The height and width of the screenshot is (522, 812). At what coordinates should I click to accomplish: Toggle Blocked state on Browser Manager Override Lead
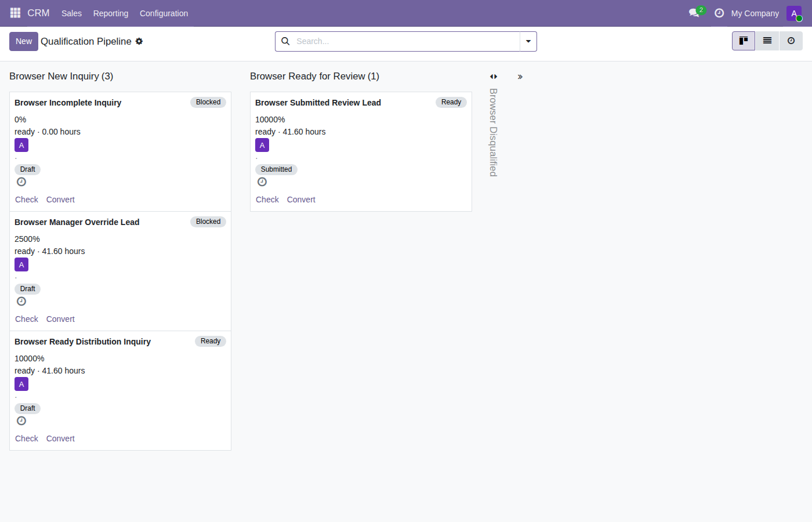(x=208, y=222)
